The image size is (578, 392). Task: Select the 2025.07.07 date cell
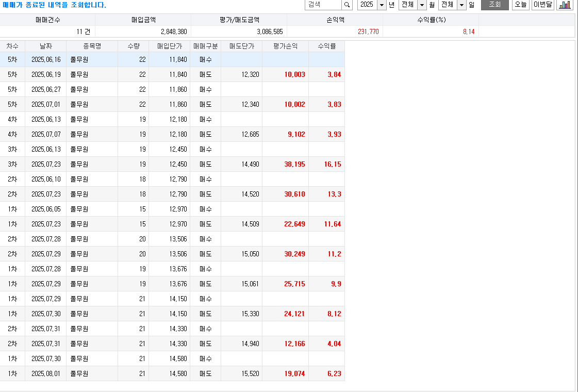(x=46, y=134)
